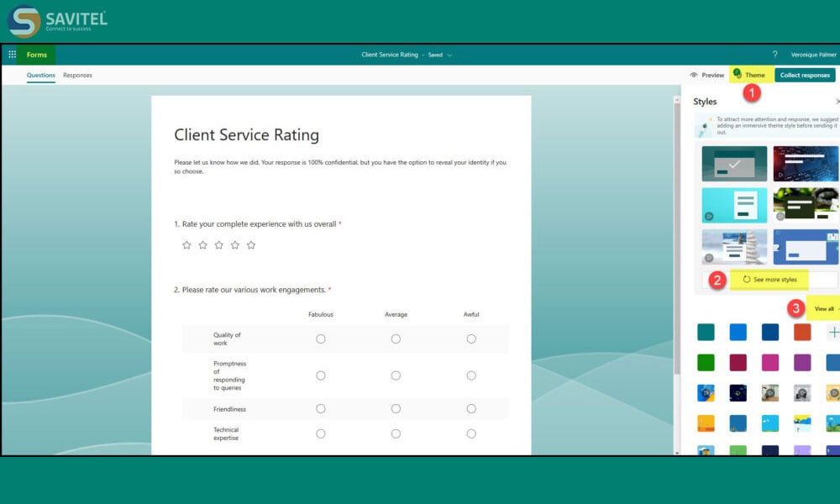Click the form description text
840x504 pixels.
coord(340,166)
